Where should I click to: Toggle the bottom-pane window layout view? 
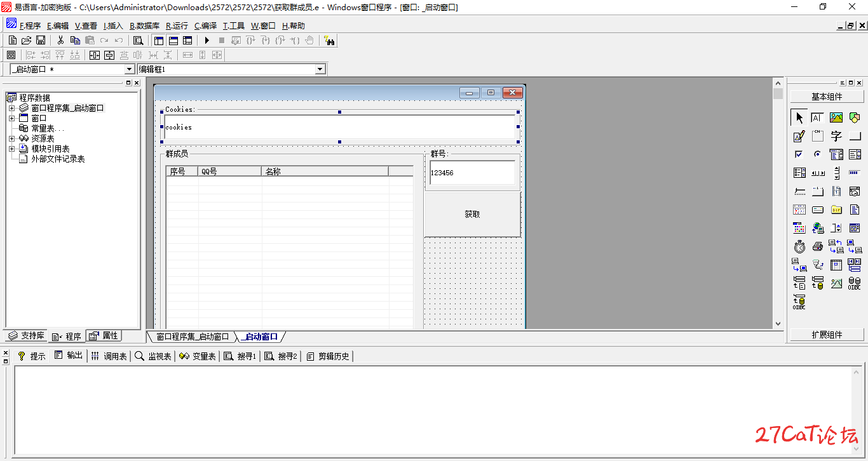(173, 40)
